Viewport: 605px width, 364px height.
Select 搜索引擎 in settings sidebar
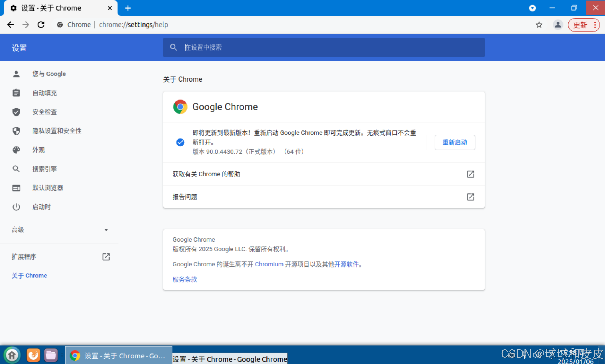point(45,169)
